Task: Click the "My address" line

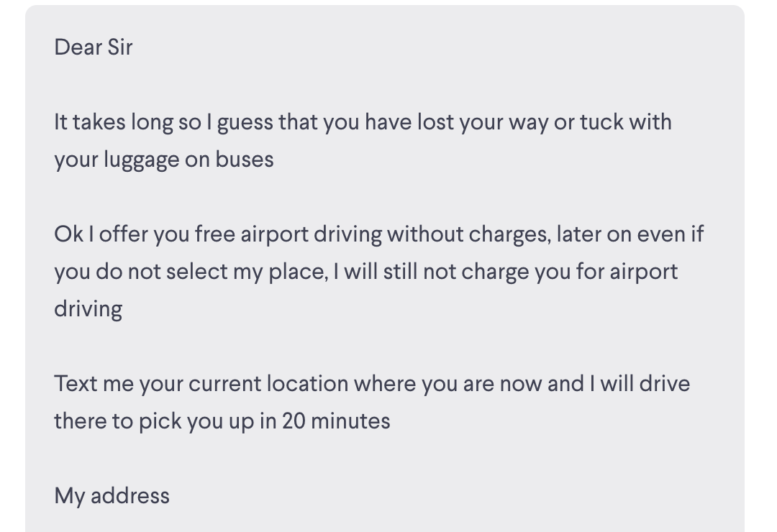Action: tap(112, 496)
